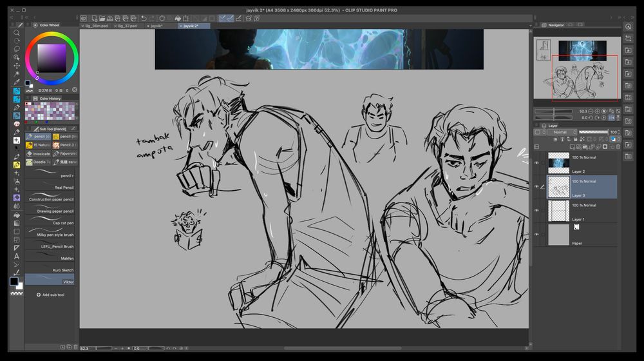Screen dimensions: 644x361
Task: Click the Delete layer trash icon
Action: (x=618, y=146)
